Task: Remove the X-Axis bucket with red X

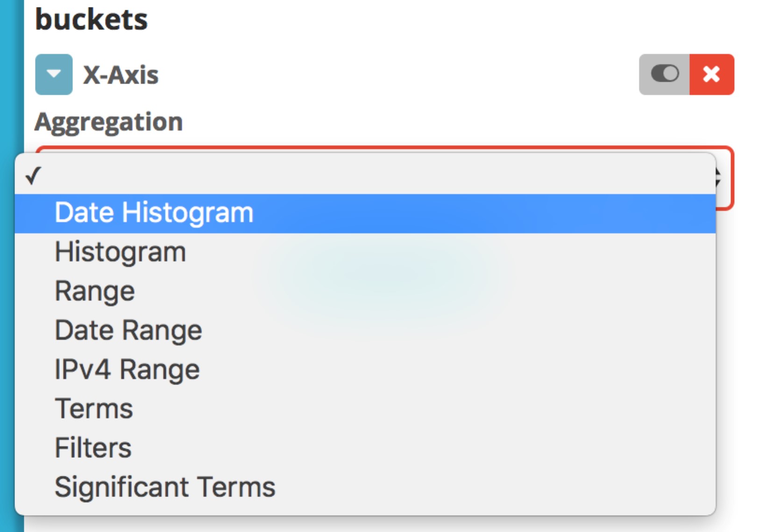Action: (x=712, y=74)
